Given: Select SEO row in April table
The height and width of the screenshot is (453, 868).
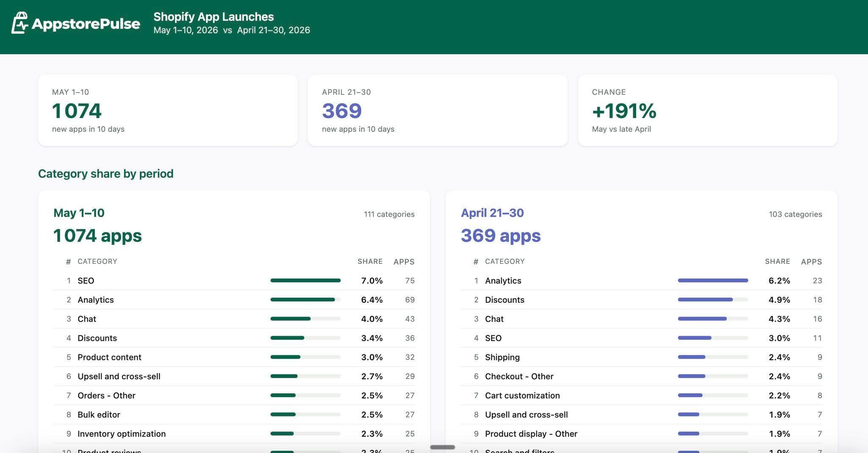Looking at the screenshot, I should (641, 338).
